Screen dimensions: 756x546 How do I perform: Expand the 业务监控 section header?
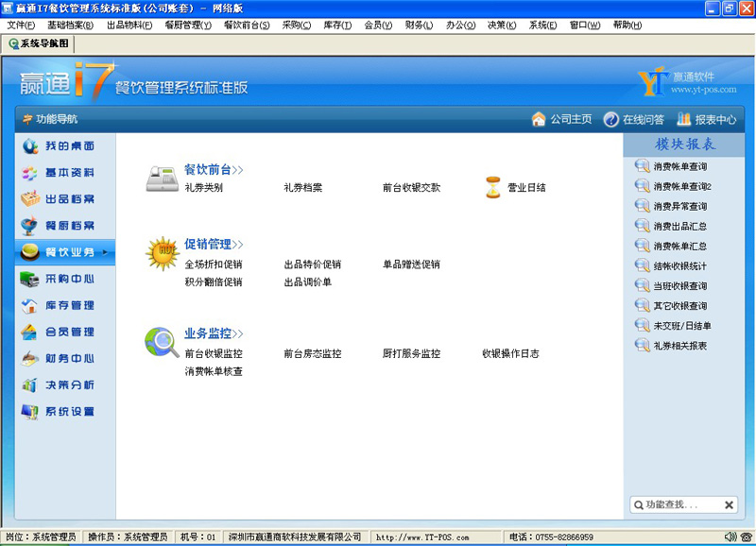click(x=214, y=333)
